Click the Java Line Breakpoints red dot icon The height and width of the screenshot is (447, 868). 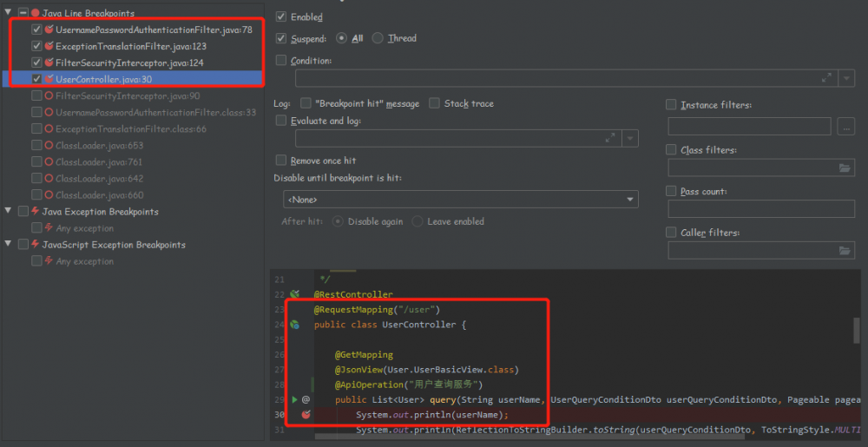pos(36,12)
